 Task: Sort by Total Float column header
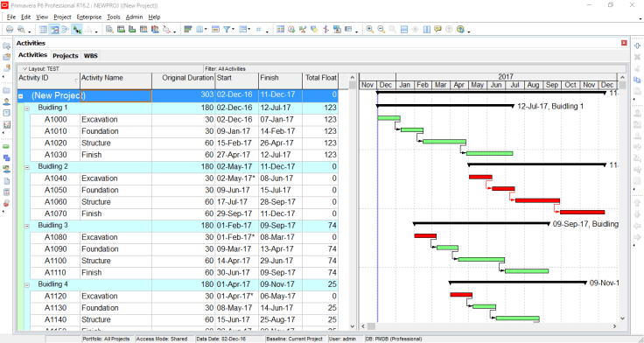click(320, 80)
